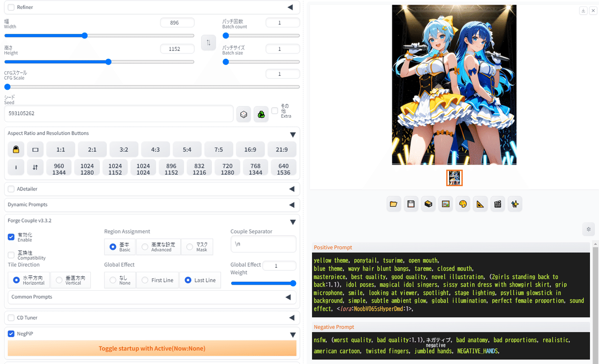Select the 16:9 aspect ratio preset
Viewport: 599px width, 364px height.
coord(250,149)
